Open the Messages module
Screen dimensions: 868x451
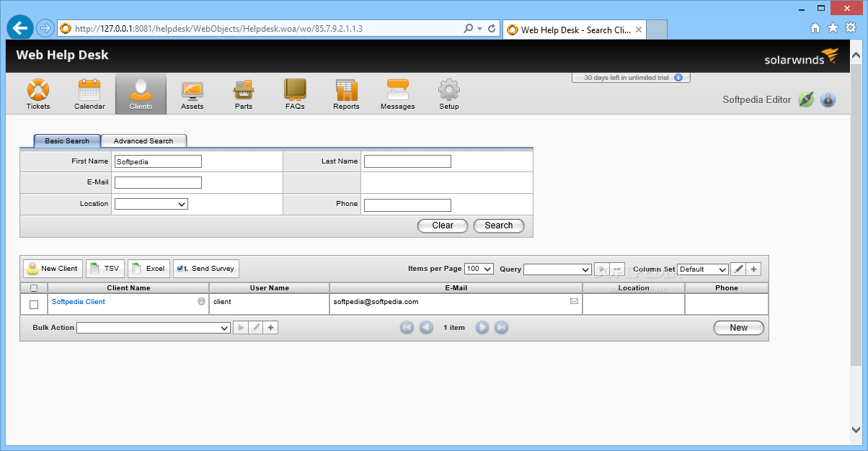click(x=398, y=94)
